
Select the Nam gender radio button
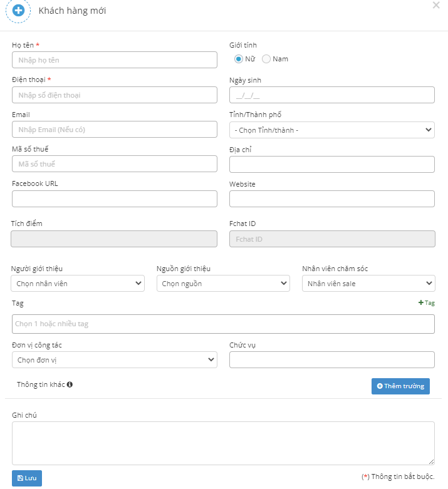266,59
